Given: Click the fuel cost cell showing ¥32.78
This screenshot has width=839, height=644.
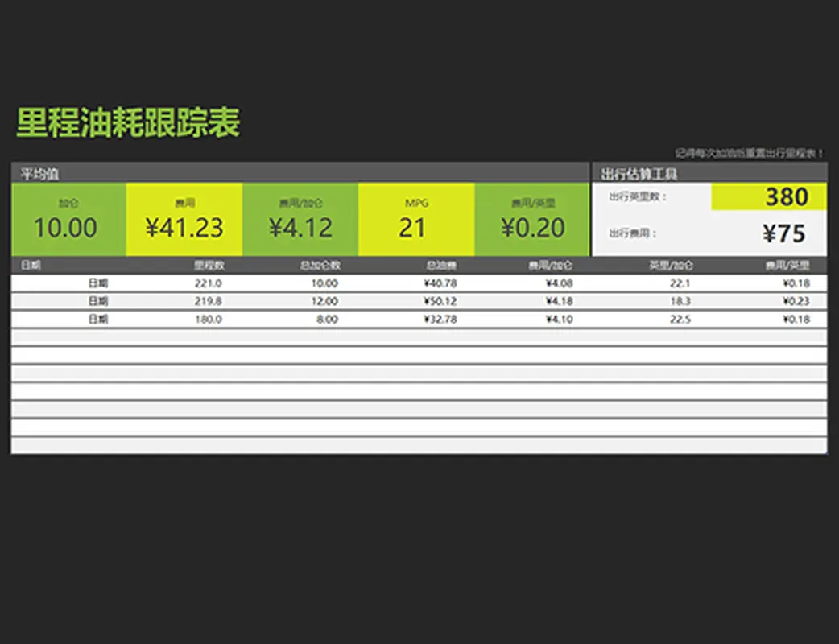Looking at the screenshot, I should point(440,319).
